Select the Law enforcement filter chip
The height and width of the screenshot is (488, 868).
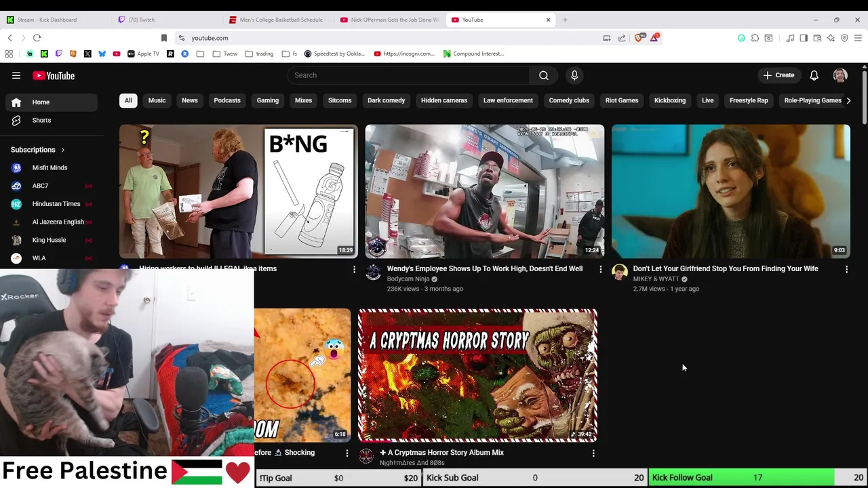pyautogui.click(x=508, y=100)
